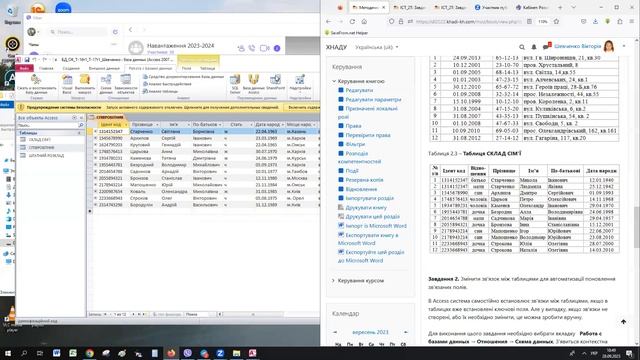Switch to External Data ribbon tab
This screenshot has height=360, width=640.
click(x=104, y=68)
